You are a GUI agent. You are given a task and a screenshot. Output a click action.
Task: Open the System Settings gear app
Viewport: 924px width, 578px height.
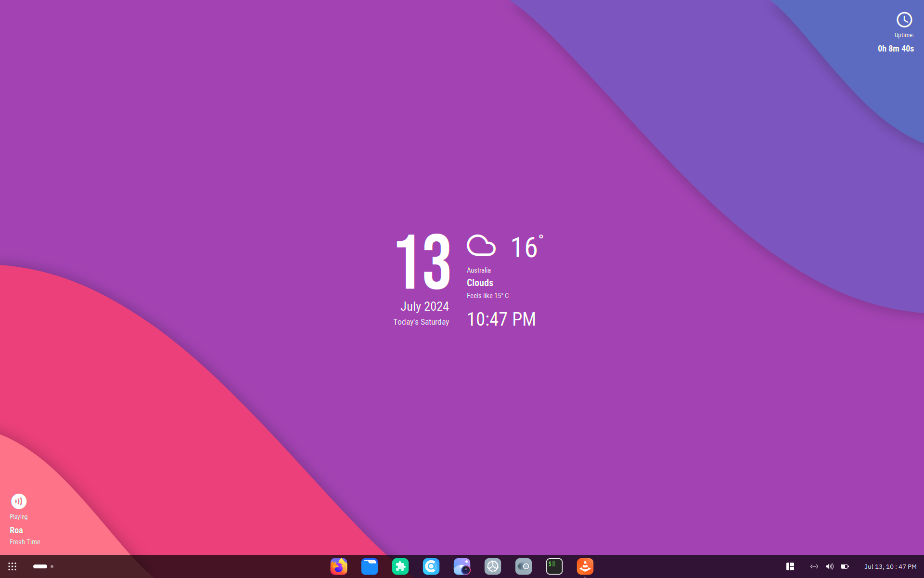[493, 566]
